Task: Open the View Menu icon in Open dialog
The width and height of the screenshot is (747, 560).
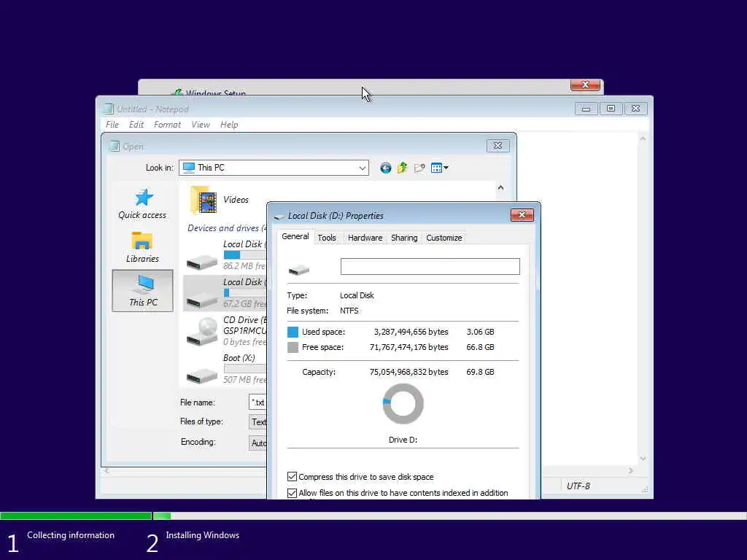Action: 436,168
